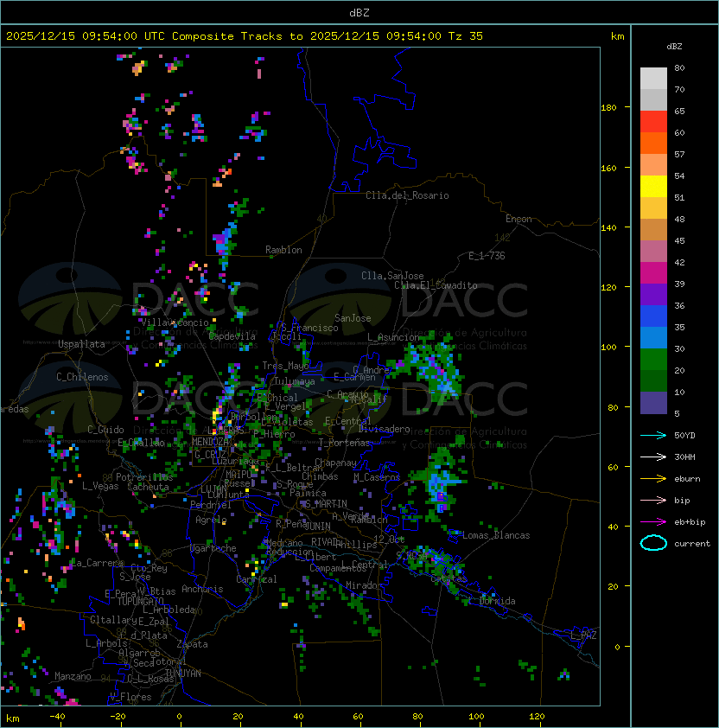Click the 'C_Chilenos' map label
The width and height of the screenshot is (719, 728).
82,377
